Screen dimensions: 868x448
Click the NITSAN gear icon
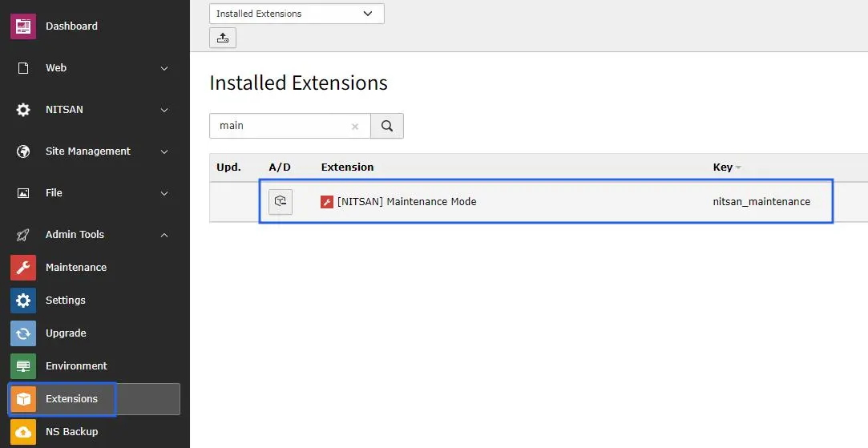[x=23, y=110]
